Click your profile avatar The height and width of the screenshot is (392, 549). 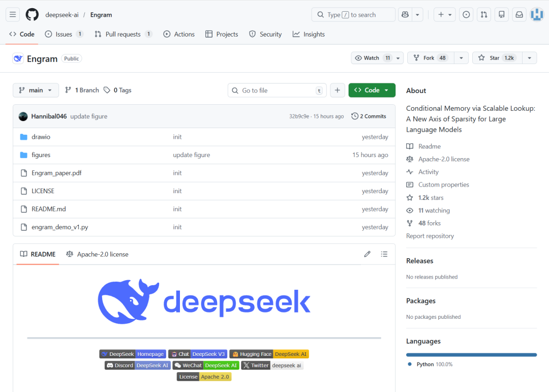click(x=537, y=14)
